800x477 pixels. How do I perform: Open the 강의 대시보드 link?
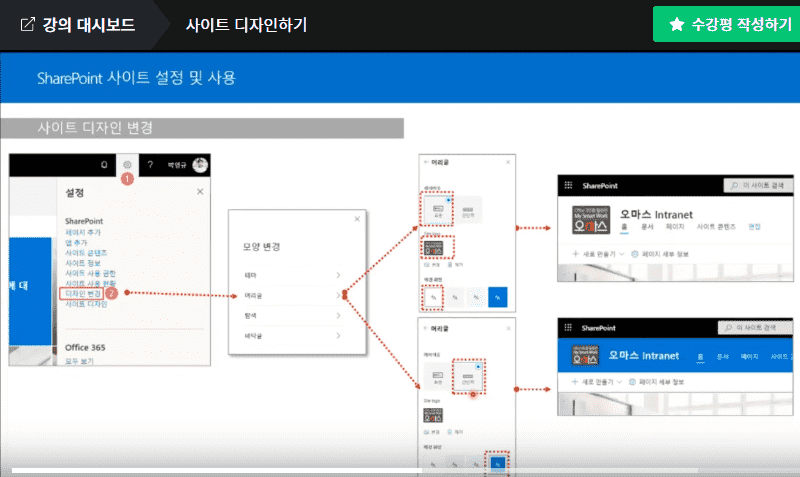[x=78, y=24]
